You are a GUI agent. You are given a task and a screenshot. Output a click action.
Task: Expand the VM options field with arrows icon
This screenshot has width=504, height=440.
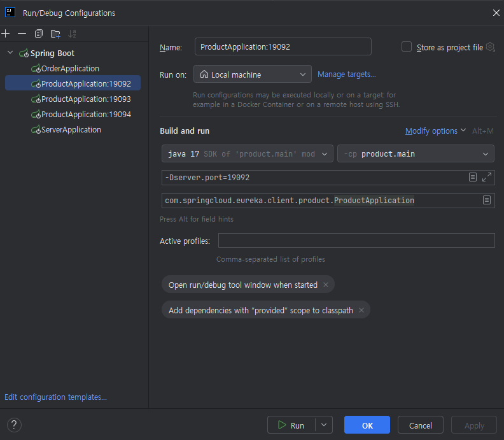(487, 178)
